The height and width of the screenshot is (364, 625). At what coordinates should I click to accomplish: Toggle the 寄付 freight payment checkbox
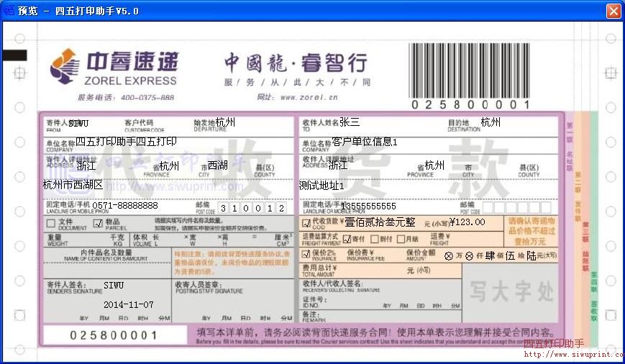point(347,240)
